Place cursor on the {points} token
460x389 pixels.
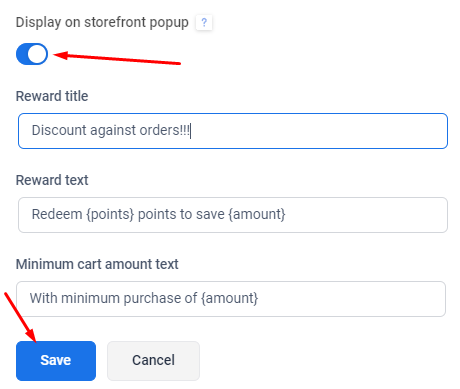pyautogui.click(x=110, y=214)
